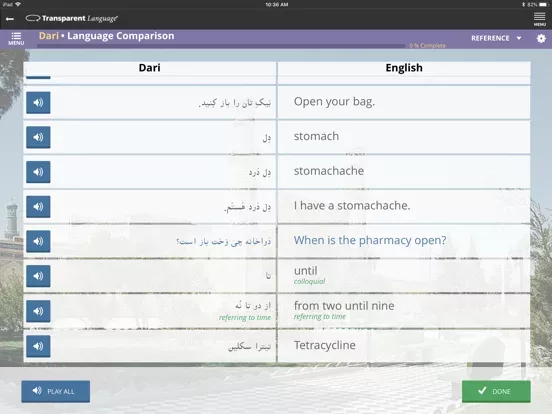Play audio for "I have a stomachache."

tap(38, 207)
